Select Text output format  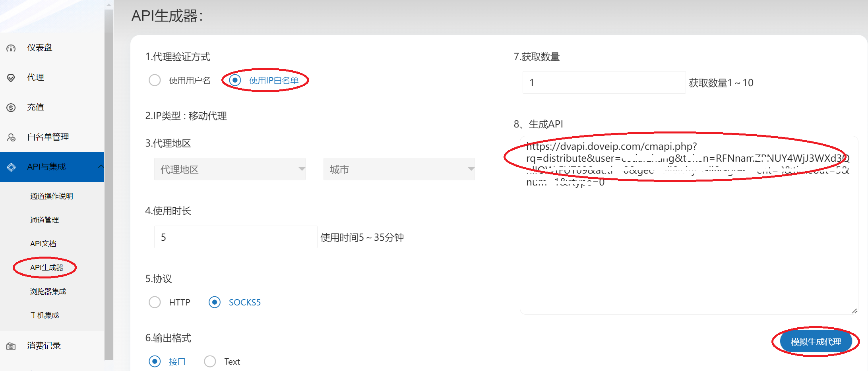(210, 361)
